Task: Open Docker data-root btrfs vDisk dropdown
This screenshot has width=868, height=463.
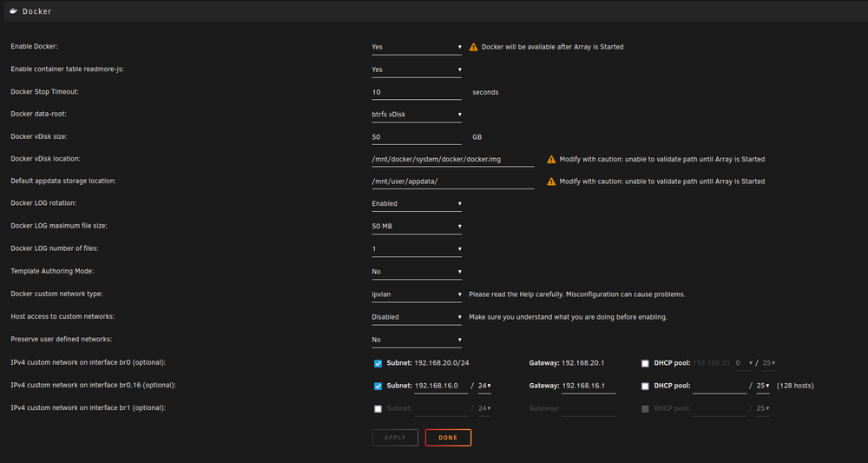Action: click(x=417, y=115)
